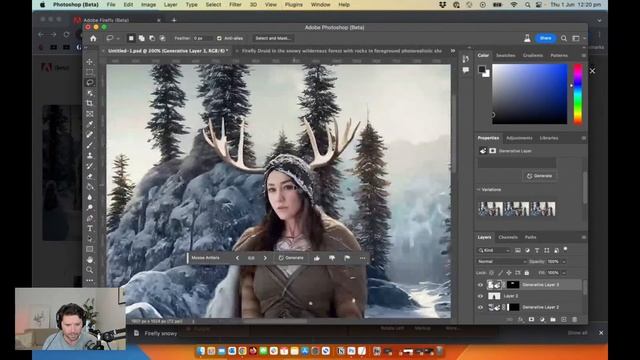Image resolution: width=640 pixels, height=360 pixels.
Task: Open Search in Photoshop top right
Action: (564, 38)
